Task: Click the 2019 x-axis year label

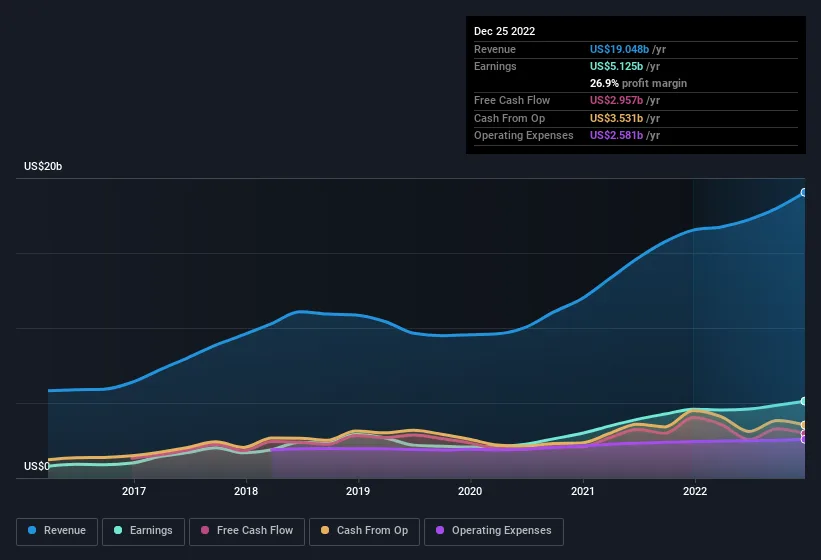Action: (x=358, y=491)
